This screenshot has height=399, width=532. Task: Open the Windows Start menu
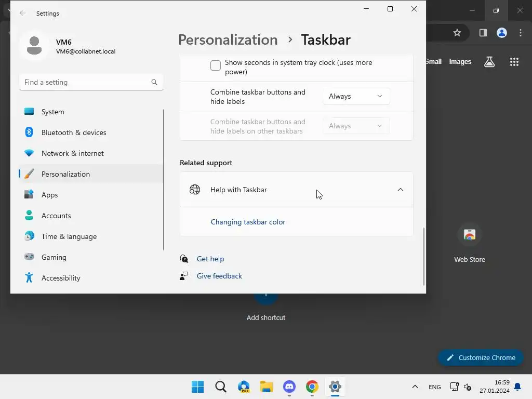click(198, 387)
